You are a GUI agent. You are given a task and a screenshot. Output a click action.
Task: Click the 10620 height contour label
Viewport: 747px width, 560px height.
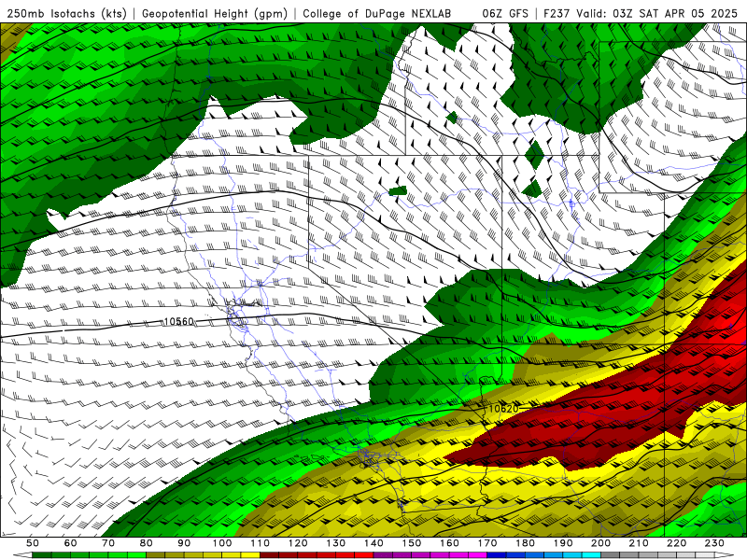coord(503,409)
